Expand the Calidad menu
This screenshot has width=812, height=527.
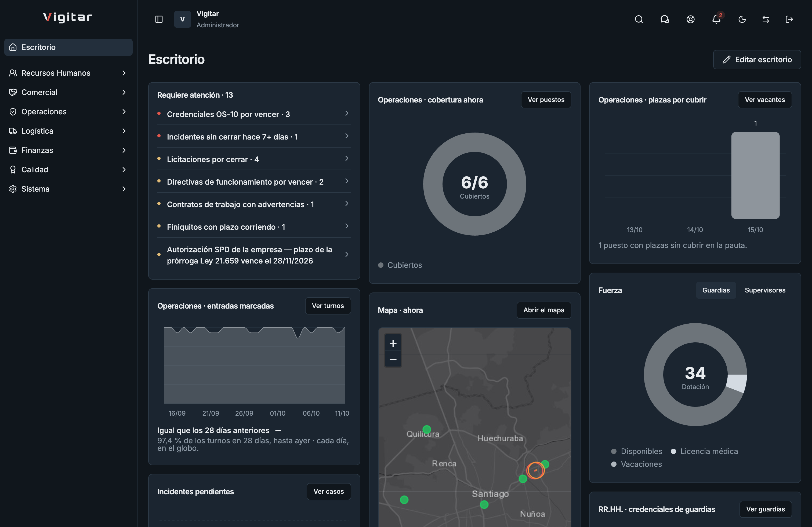[68, 169]
